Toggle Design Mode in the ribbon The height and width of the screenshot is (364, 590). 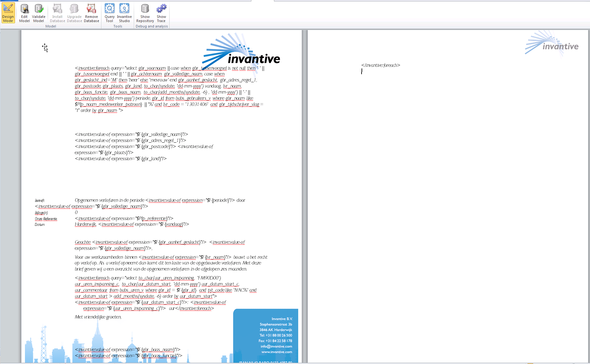[x=8, y=13]
